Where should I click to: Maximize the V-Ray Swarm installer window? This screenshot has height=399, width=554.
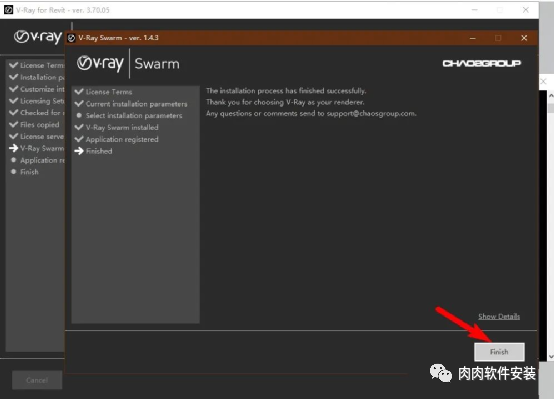tap(498, 38)
